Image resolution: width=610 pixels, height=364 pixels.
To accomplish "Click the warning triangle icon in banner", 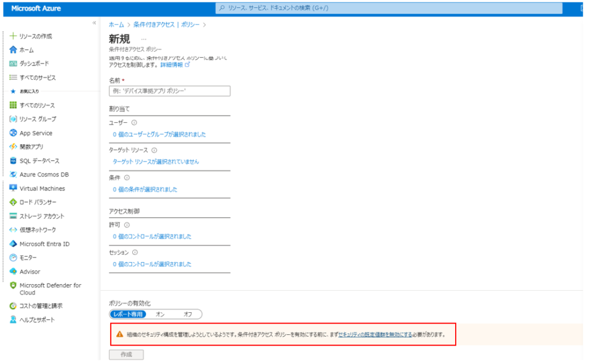I will [x=119, y=334].
